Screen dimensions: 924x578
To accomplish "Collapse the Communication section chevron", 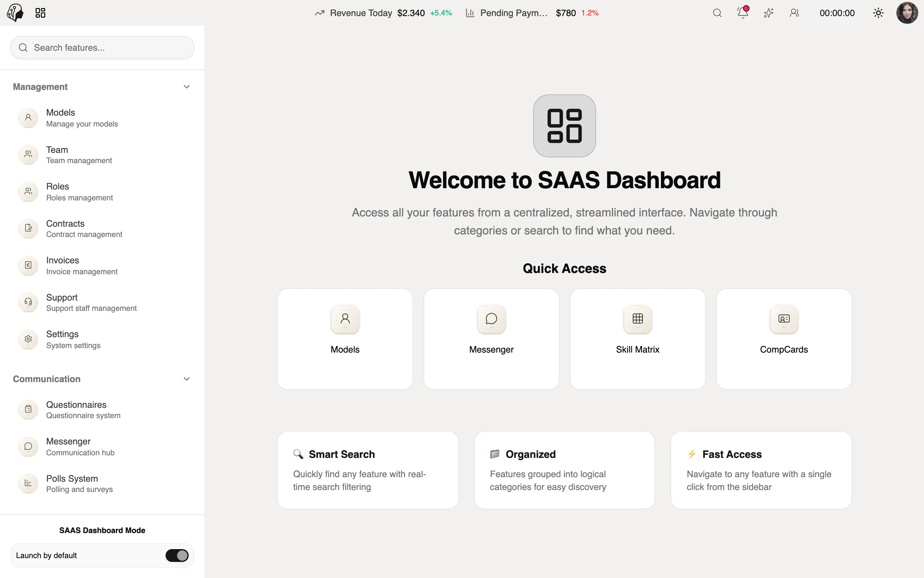I will pyautogui.click(x=187, y=379).
